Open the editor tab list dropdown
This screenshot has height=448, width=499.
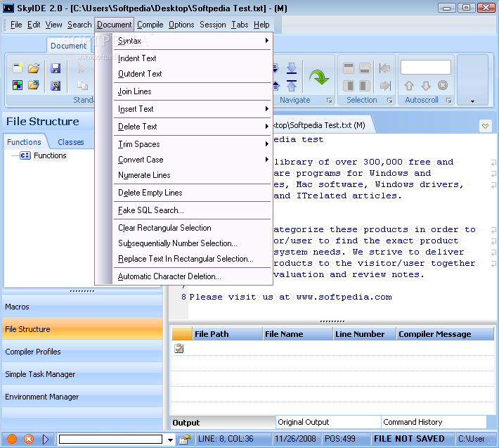pyautogui.click(x=485, y=126)
